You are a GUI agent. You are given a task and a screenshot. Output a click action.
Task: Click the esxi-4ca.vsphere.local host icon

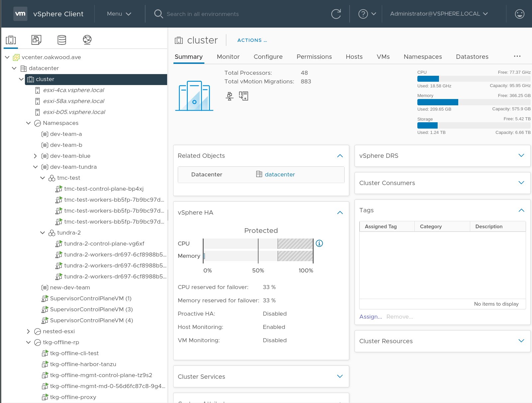click(38, 90)
